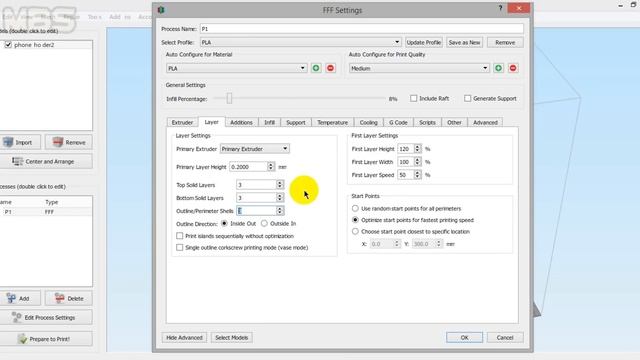Switch to the Extruder tab
640x360 pixels.
182,122
